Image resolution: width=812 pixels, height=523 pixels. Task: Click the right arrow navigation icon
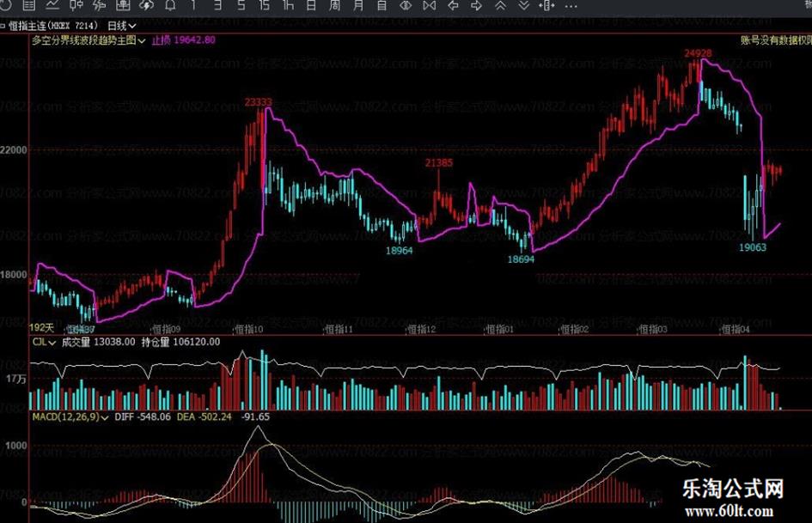(x=476, y=5)
